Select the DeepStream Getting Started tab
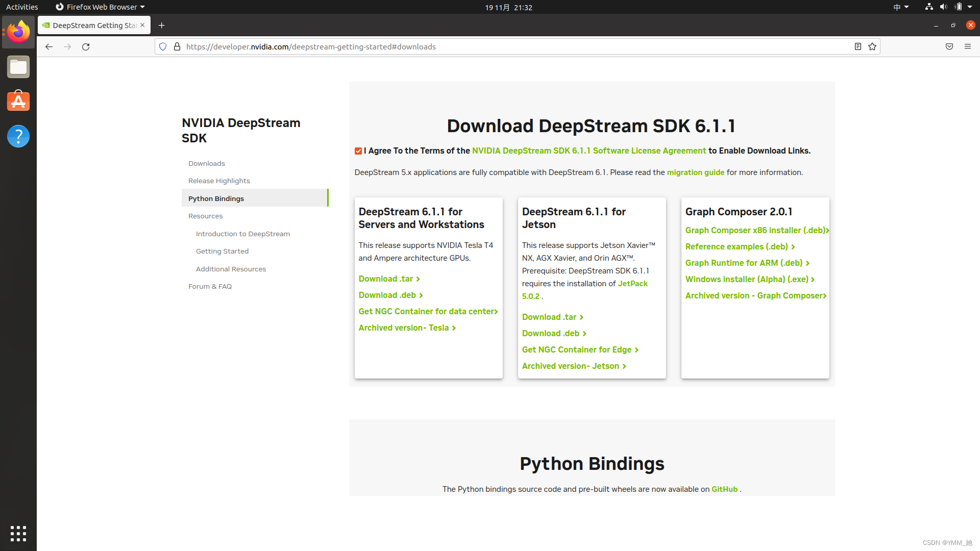 click(94, 25)
